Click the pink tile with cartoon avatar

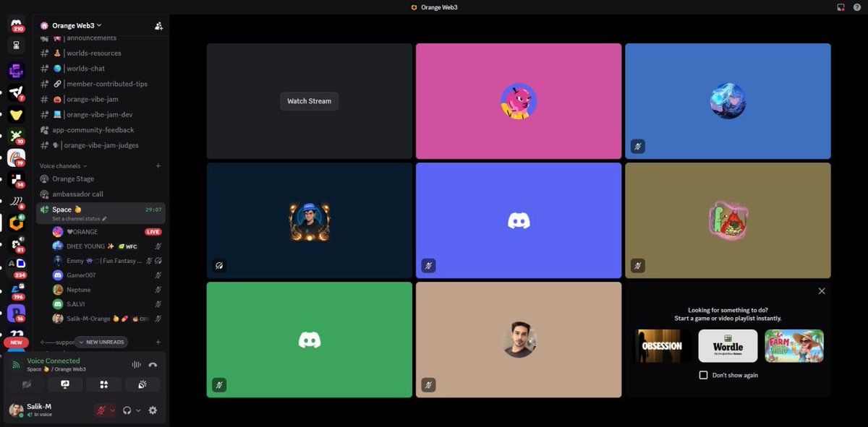pyautogui.click(x=519, y=101)
